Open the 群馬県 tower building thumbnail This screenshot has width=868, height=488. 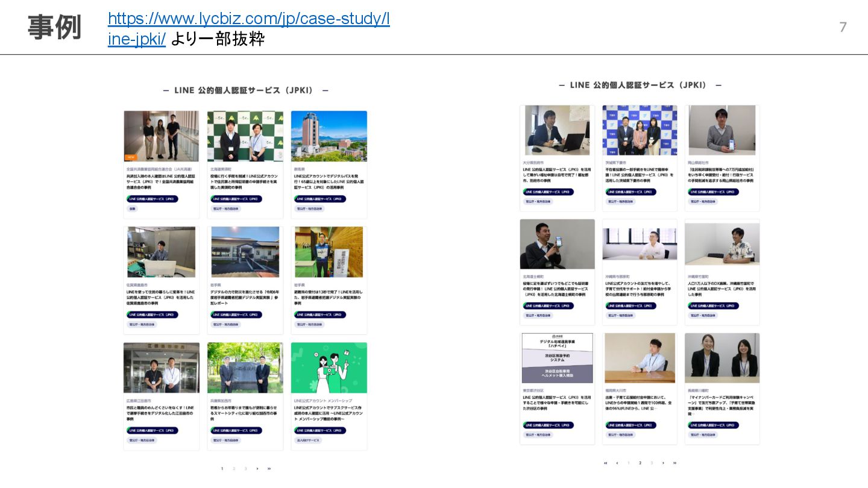tap(329, 136)
